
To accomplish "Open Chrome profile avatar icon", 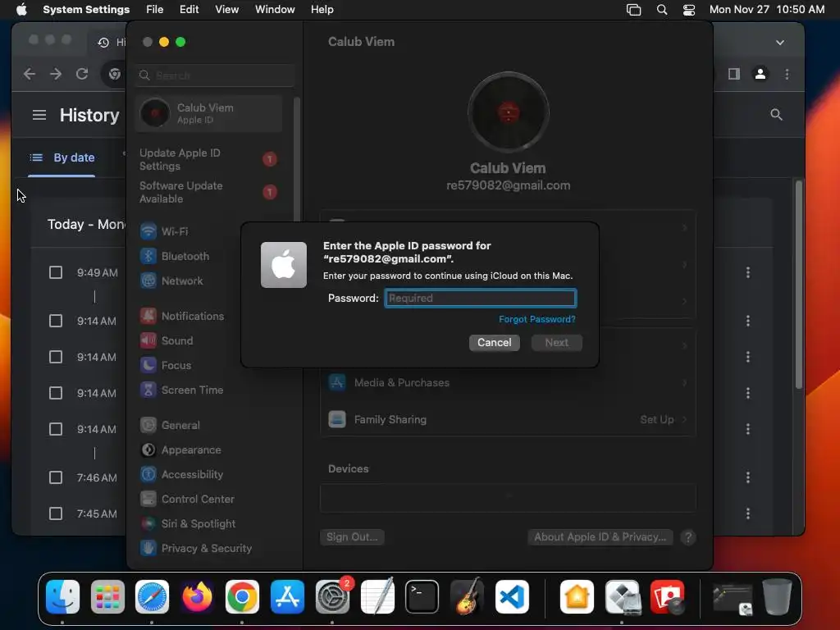I will [760, 74].
